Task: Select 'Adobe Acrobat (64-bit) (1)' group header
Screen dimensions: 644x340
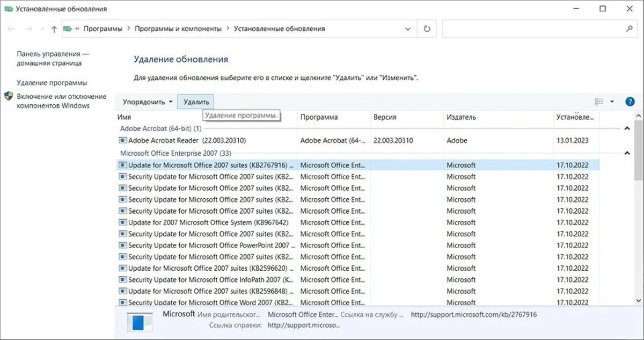Action: 160,129
